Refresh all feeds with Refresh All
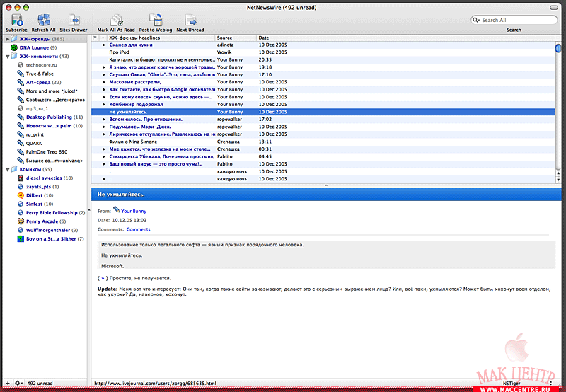 [44, 21]
